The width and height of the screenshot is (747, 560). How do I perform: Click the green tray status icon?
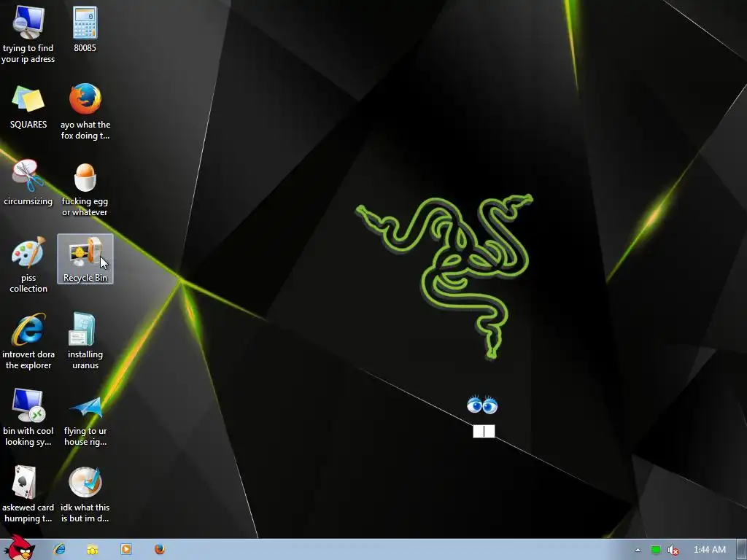[656, 550]
